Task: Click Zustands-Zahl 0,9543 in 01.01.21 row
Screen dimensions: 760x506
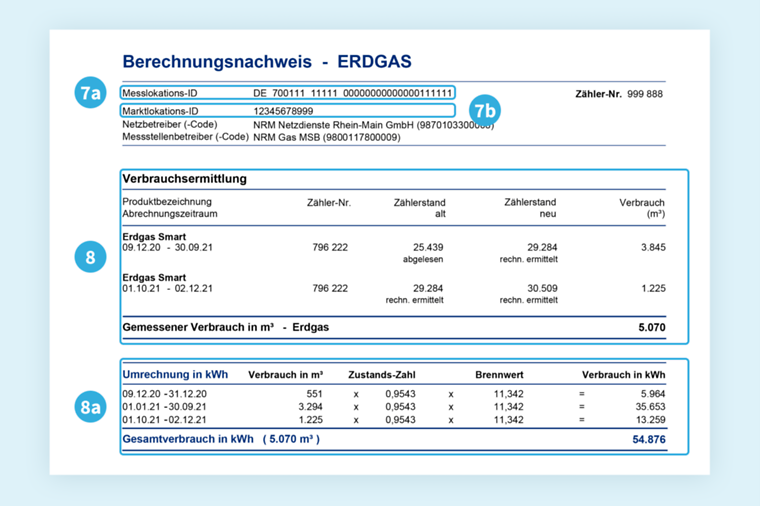Action: click(x=400, y=407)
